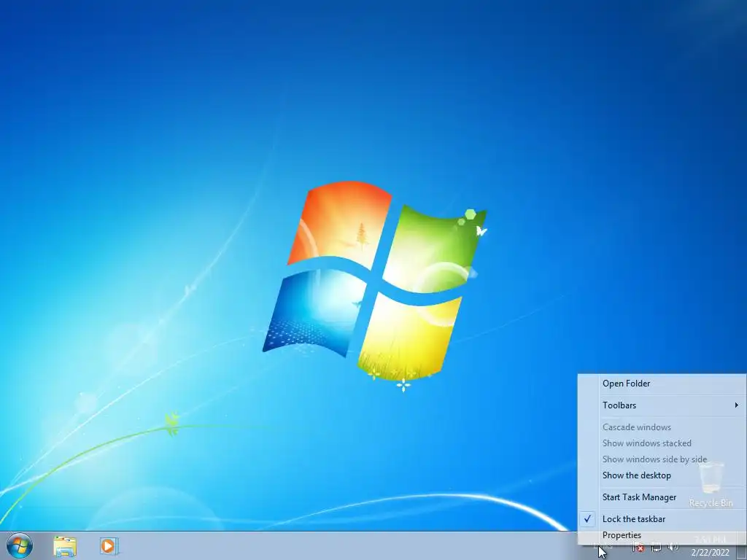The height and width of the screenshot is (560, 747).
Task: Select Open Folder in the context menu
Action: (662, 384)
